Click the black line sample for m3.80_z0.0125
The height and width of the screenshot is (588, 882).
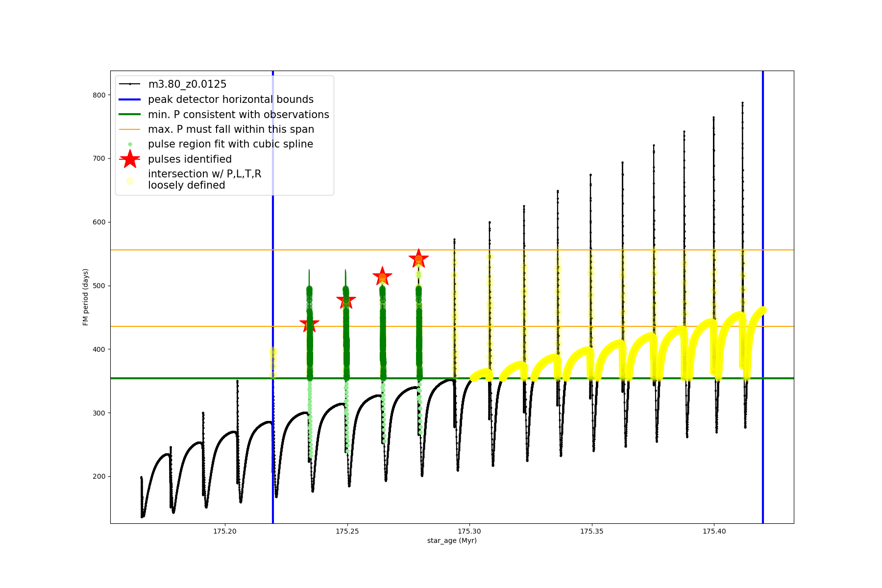(x=130, y=84)
